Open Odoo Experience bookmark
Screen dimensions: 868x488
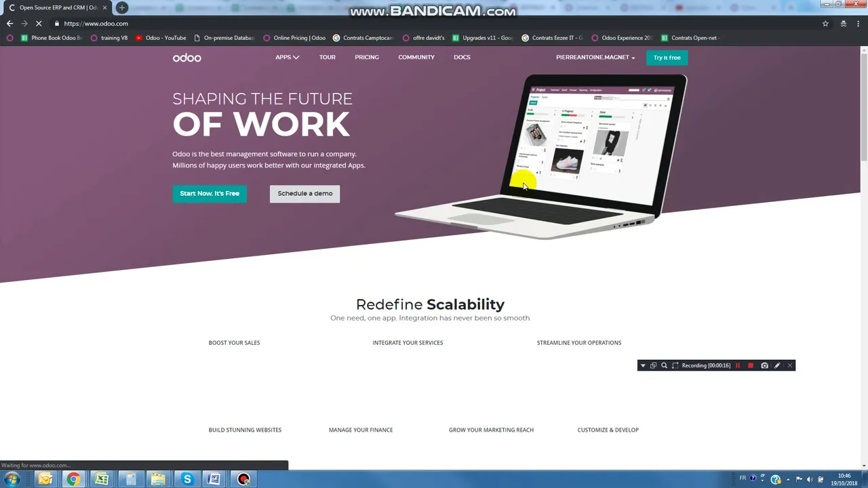point(622,38)
